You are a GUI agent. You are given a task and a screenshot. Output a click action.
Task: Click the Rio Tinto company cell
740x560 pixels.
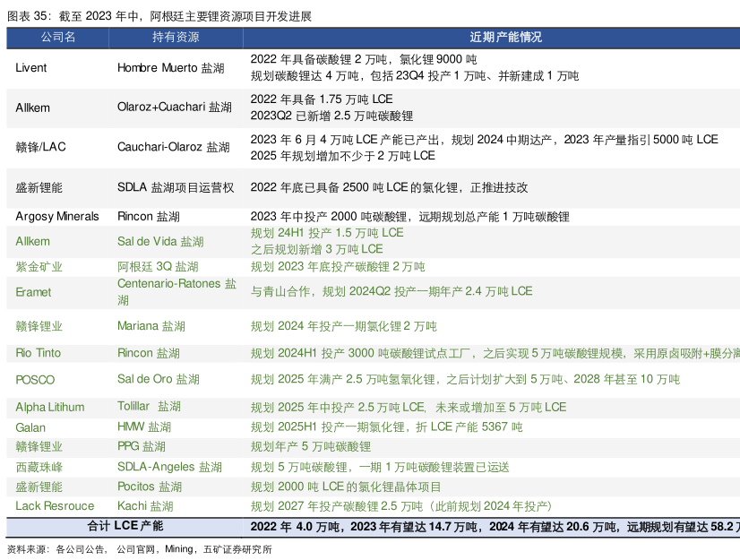tap(39, 354)
